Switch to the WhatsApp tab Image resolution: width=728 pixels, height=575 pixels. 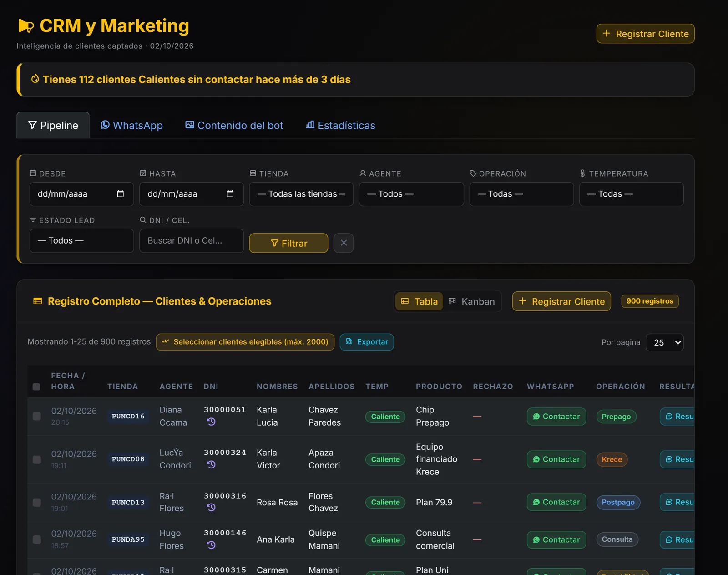point(131,125)
